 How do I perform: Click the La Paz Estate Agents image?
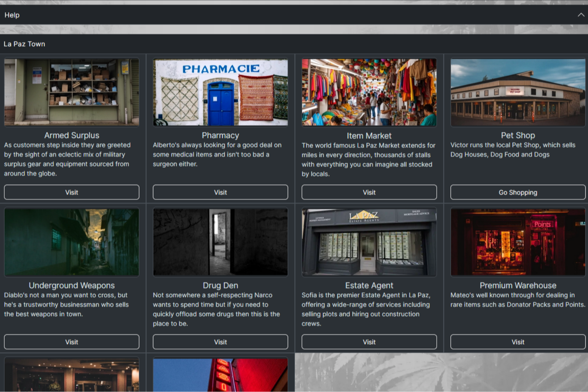pyautogui.click(x=369, y=242)
